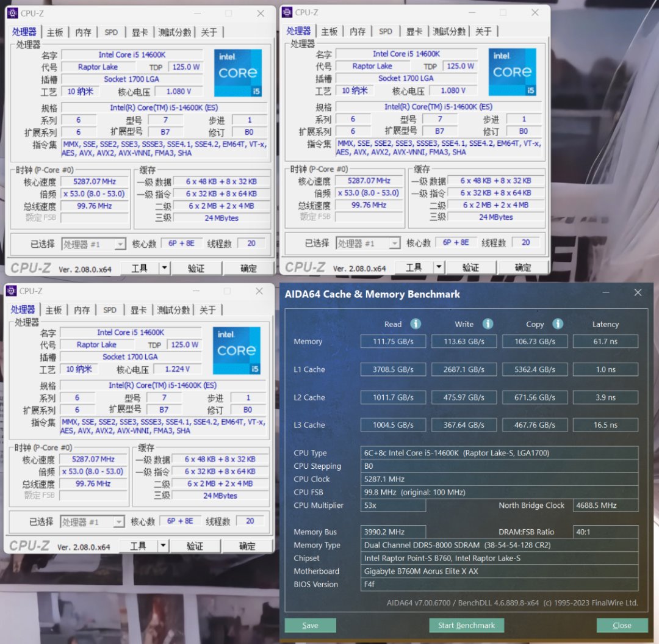Image resolution: width=659 pixels, height=644 pixels.
Task: Click the 验证 button in the bottom-left CPU-Z window
Action: [195, 546]
